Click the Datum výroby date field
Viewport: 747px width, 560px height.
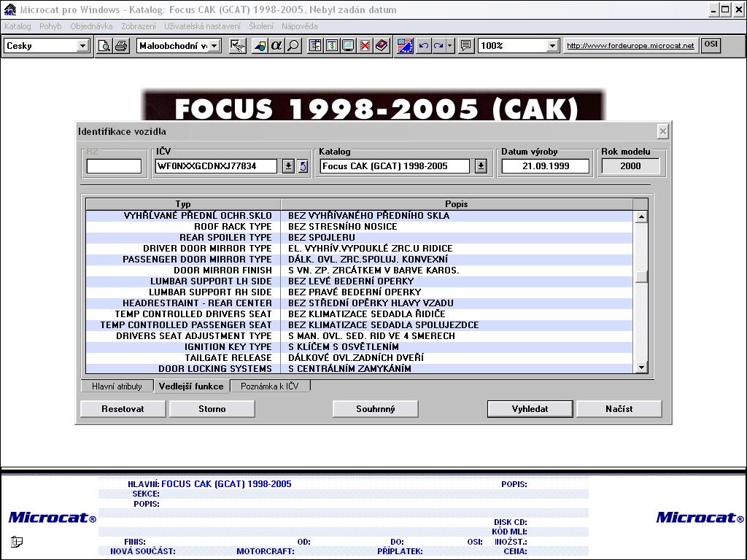pos(546,166)
